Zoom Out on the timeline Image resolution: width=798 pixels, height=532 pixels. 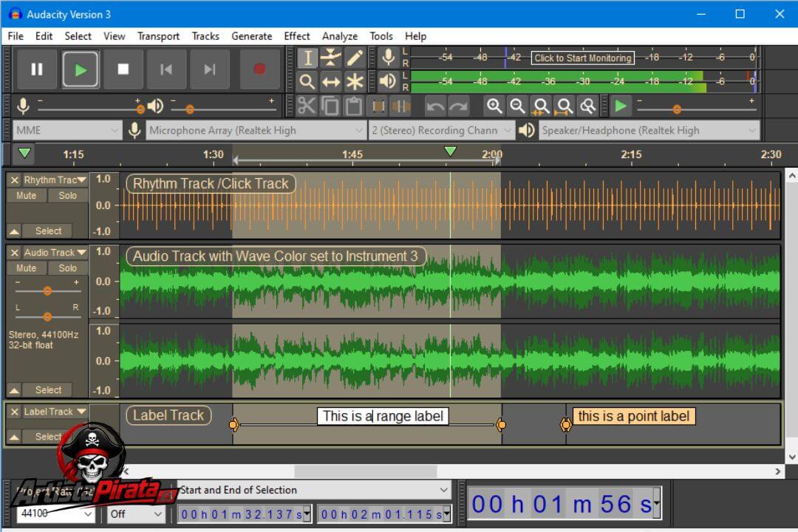point(517,106)
